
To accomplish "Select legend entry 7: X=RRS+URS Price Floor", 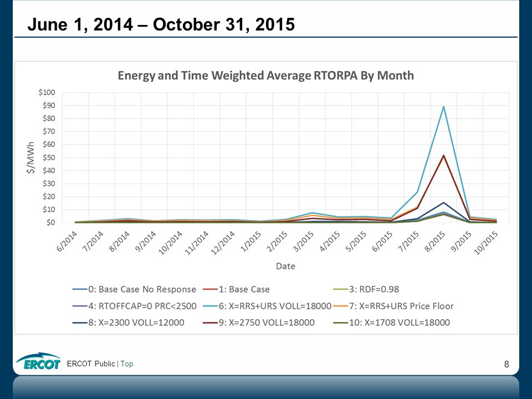I will click(393, 306).
